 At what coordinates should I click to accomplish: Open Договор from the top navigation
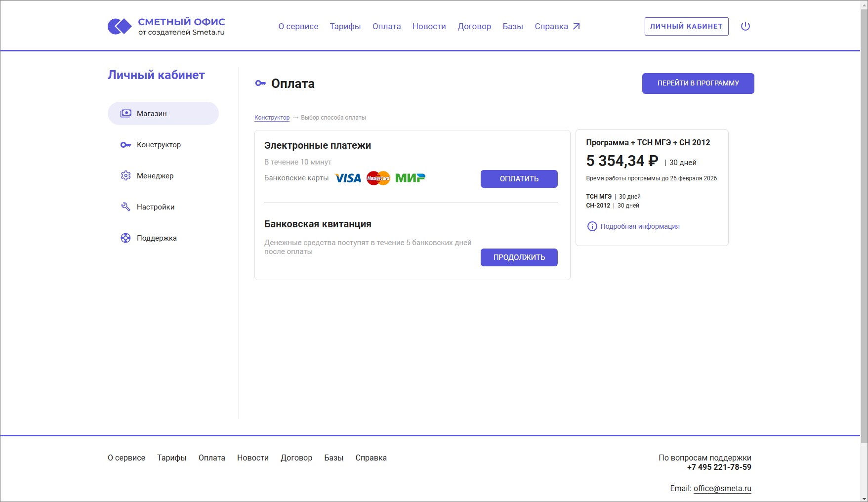pyautogui.click(x=474, y=26)
